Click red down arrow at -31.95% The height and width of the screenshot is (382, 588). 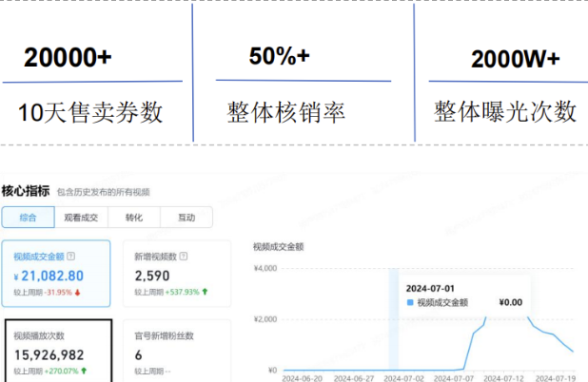point(77,292)
